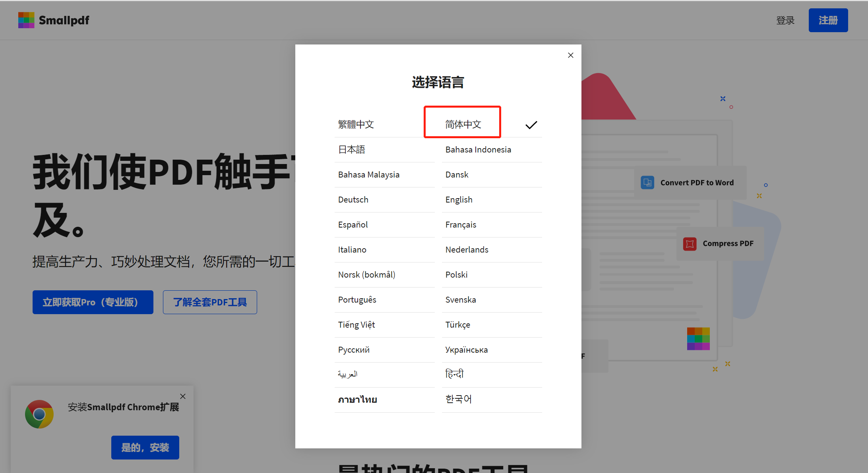Click the checkmark beside 简体中文
This screenshot has width=868, height=473.
coord(531,124)
